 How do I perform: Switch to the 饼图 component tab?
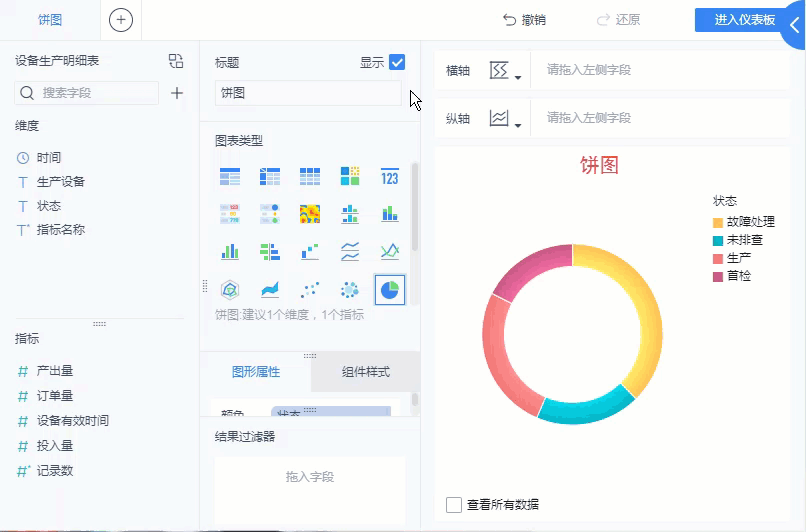click(50, 20)
